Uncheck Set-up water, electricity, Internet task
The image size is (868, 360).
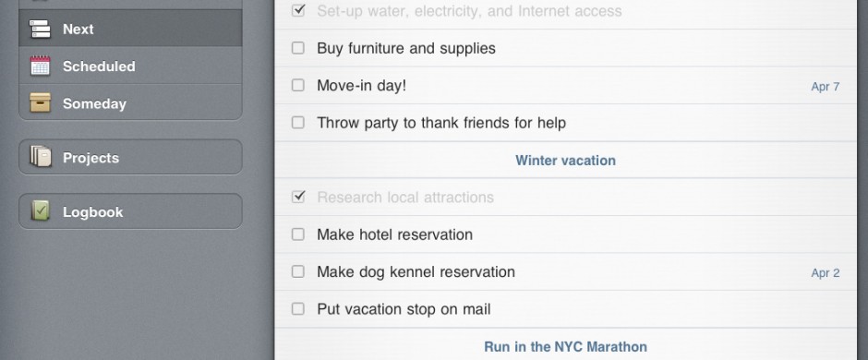tap(298, 10)
